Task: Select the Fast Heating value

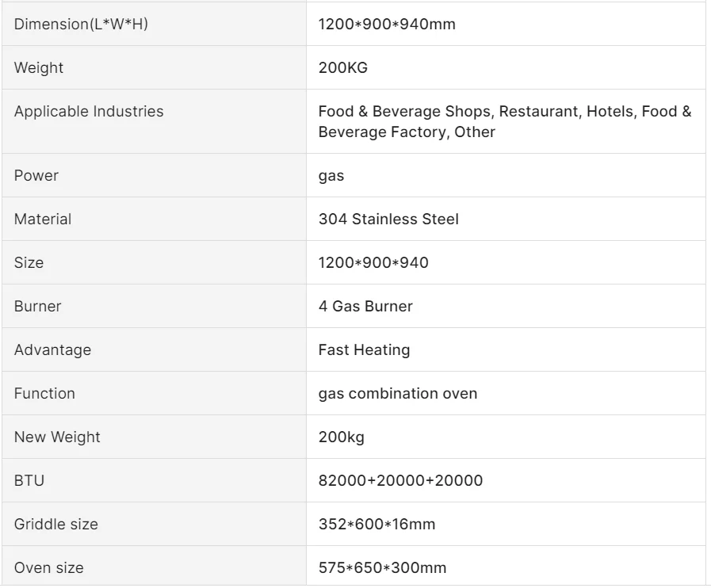Action: click(x=364, y=349)
